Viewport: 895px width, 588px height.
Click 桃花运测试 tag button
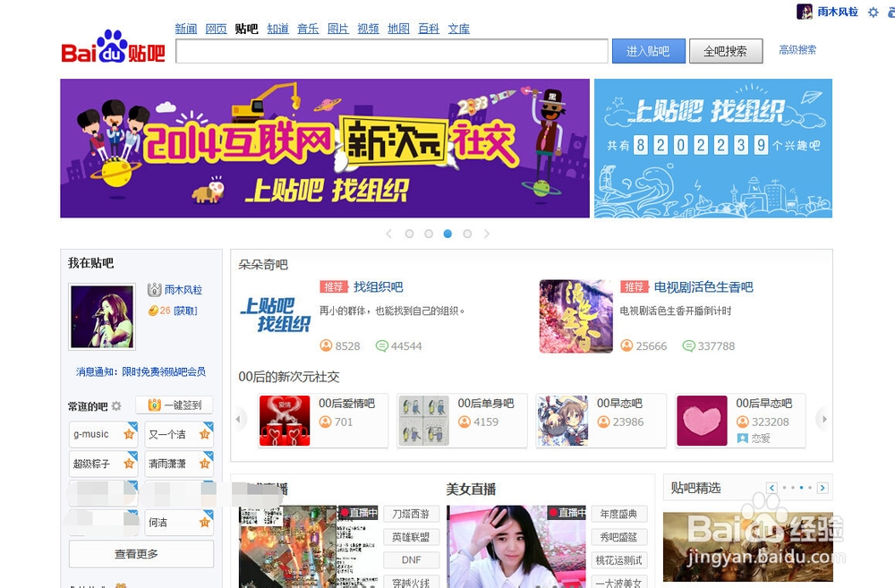(618, 560)
